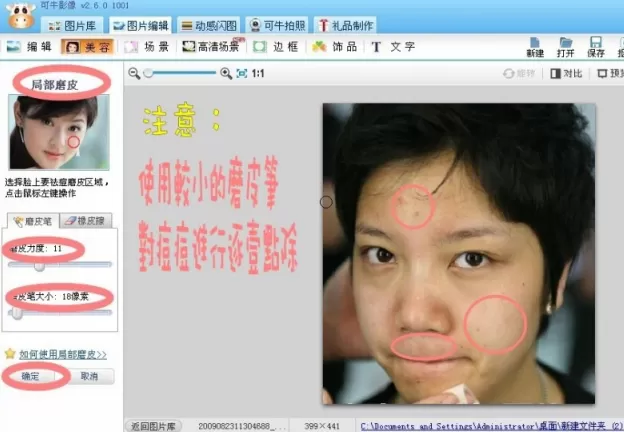Image resolution: width=624 pixels, height=432 pixels.
Task: Open the 边框 frame tool
Action: (276, 47)
